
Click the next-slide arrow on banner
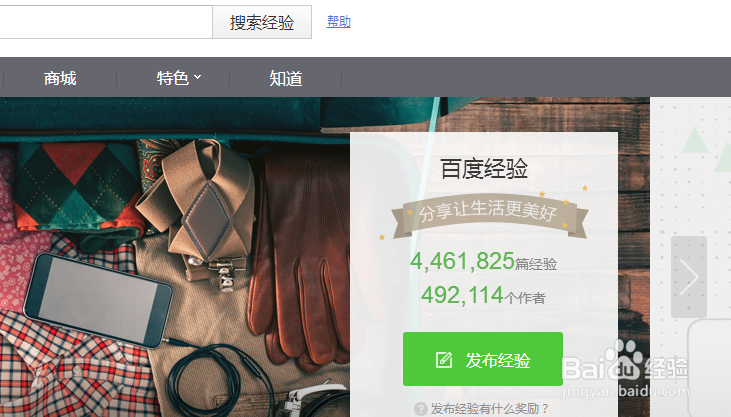(689, 277)
